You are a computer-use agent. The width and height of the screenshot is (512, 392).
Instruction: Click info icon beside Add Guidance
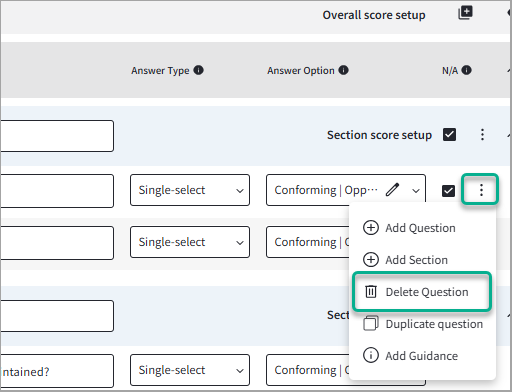click(371, 355)
